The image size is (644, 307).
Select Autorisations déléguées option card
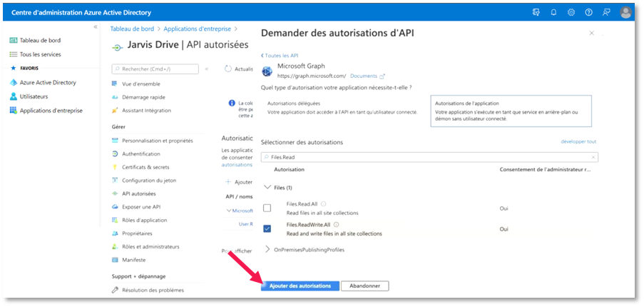[344, 108]
